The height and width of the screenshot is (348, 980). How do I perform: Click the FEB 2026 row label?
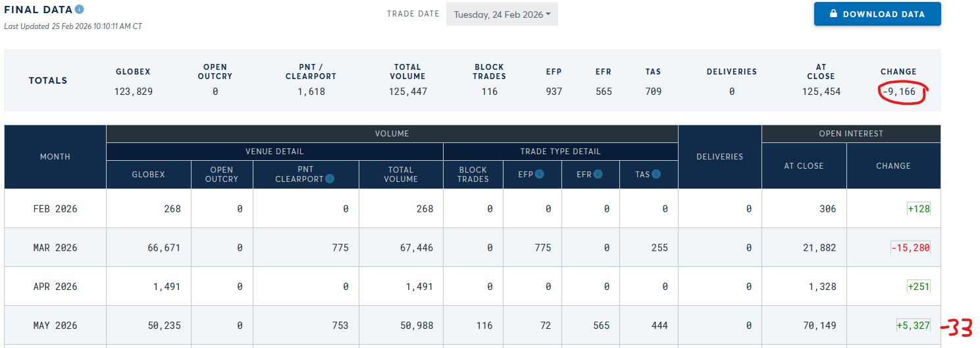tap(55, 209)
